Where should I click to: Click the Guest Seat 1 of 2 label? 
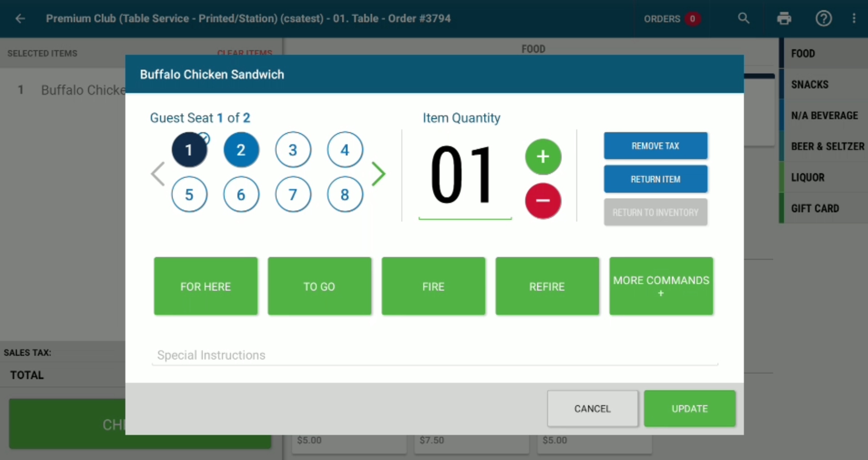(x=200, y=118)
